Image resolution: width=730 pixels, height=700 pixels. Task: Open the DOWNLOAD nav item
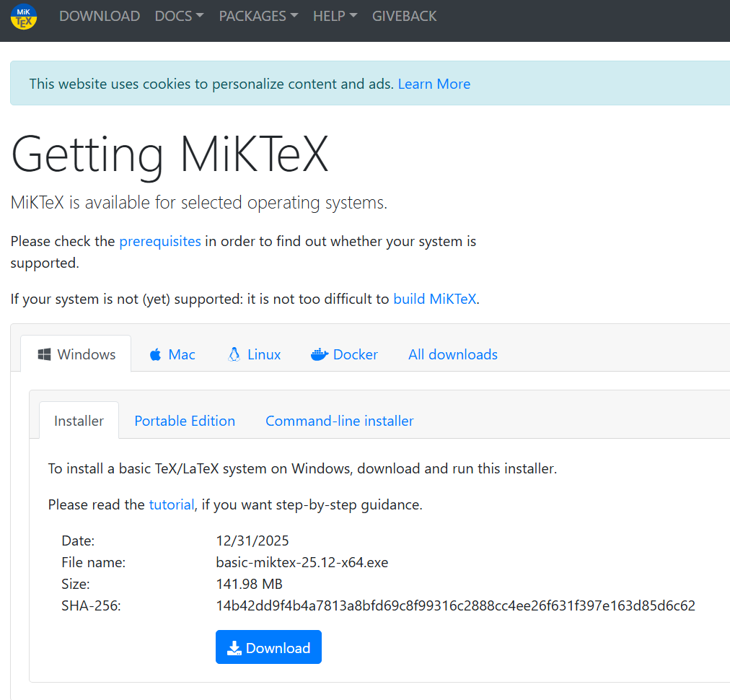(100, 17)
